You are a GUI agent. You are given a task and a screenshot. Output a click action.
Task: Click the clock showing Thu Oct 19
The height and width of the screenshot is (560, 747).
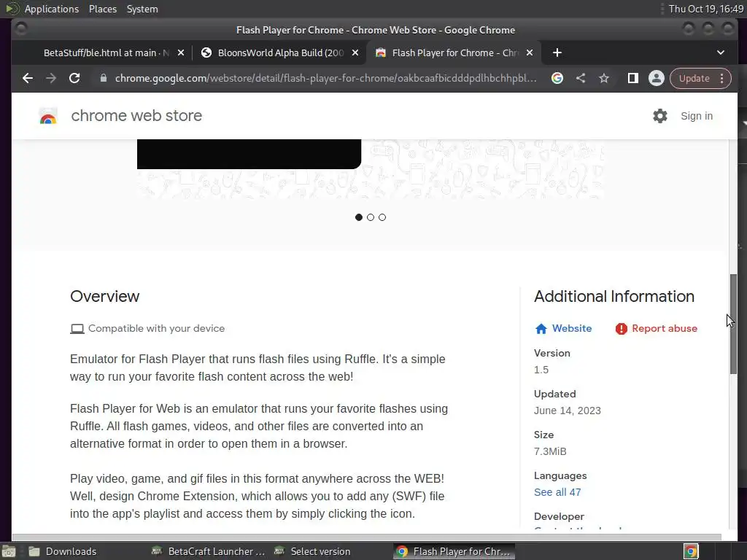point(706,9)
